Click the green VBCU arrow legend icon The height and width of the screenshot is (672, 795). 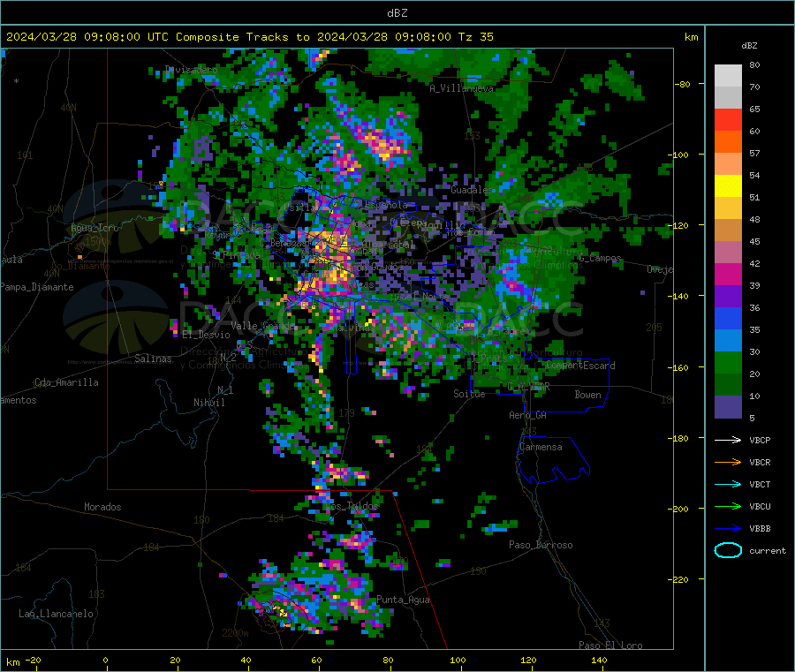coord(728,506)
